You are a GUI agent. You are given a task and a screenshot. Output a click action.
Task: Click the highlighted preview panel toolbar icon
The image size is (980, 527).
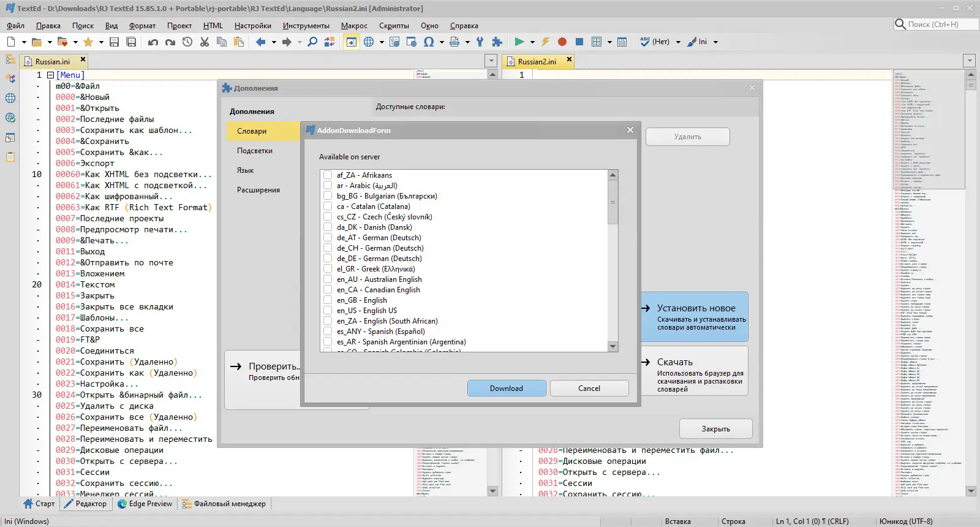coord(351,42)
